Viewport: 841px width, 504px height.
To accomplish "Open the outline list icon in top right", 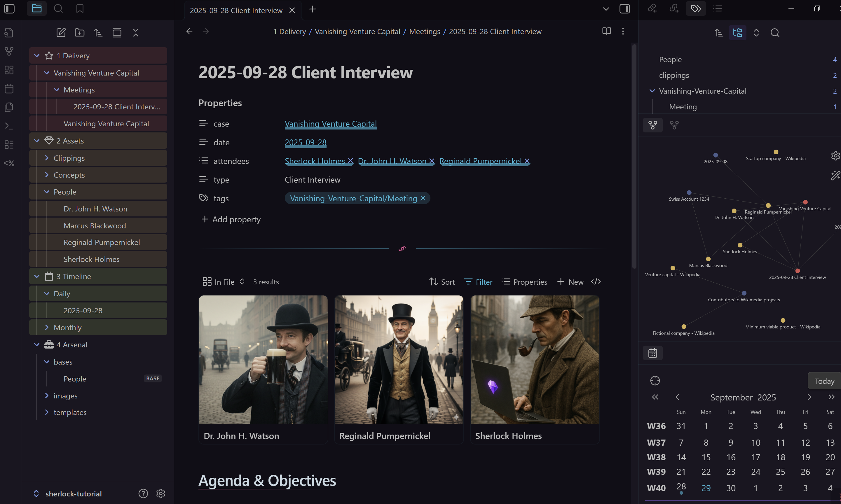I will (717, 8).
